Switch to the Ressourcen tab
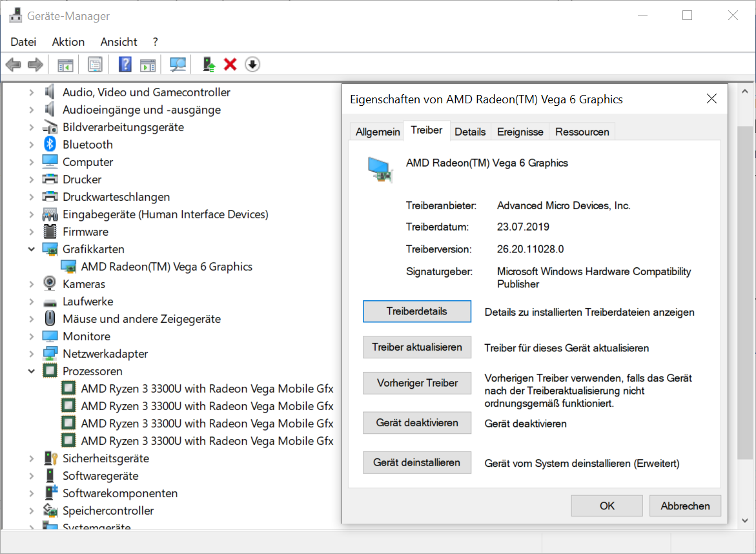 click(582, 132)
